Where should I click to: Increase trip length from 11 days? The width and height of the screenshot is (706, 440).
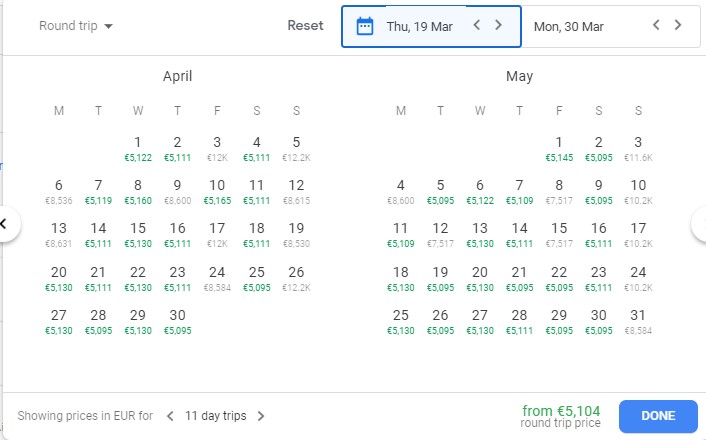coord(261,416)
